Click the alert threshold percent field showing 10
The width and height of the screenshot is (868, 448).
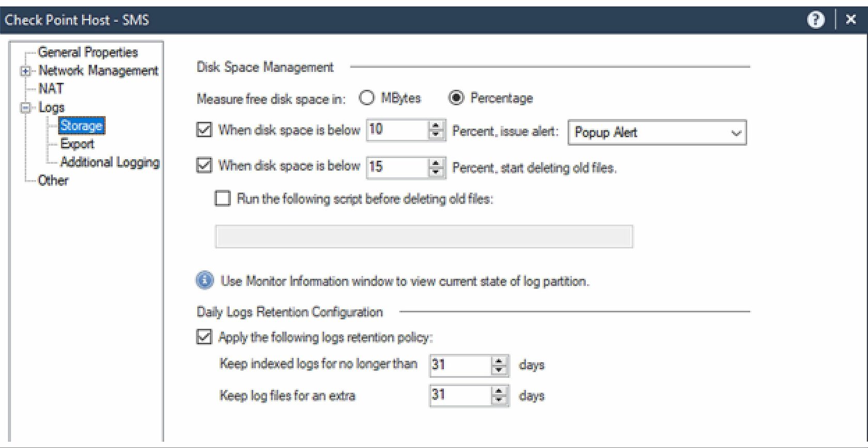click(x=396, y=130)
